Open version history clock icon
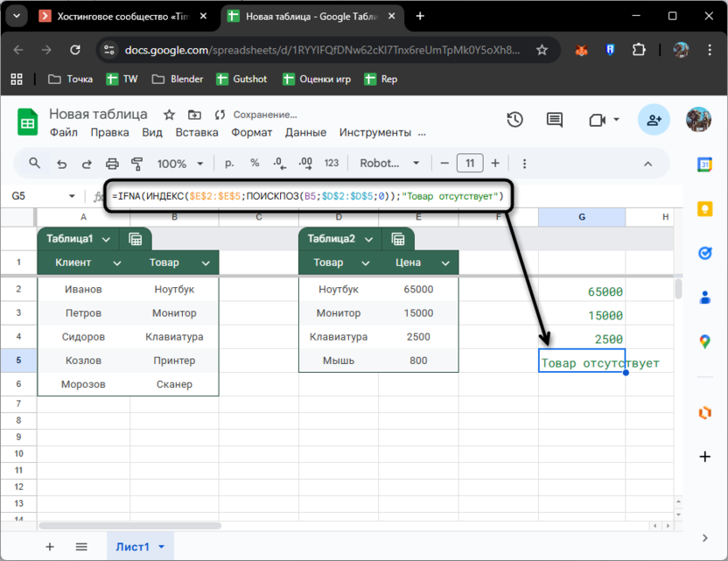Image resolution: width=728 pixels, height=561 pixels. coord(514,120)
